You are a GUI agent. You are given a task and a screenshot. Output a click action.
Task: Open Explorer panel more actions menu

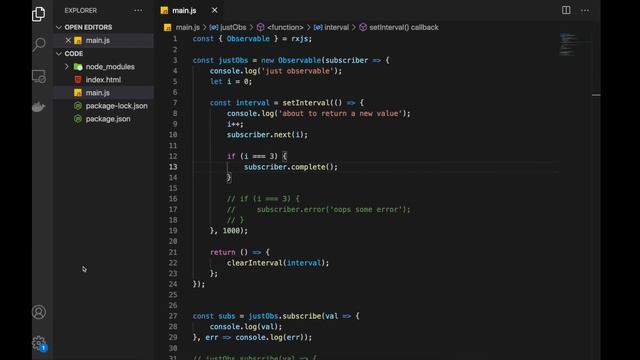138,11
